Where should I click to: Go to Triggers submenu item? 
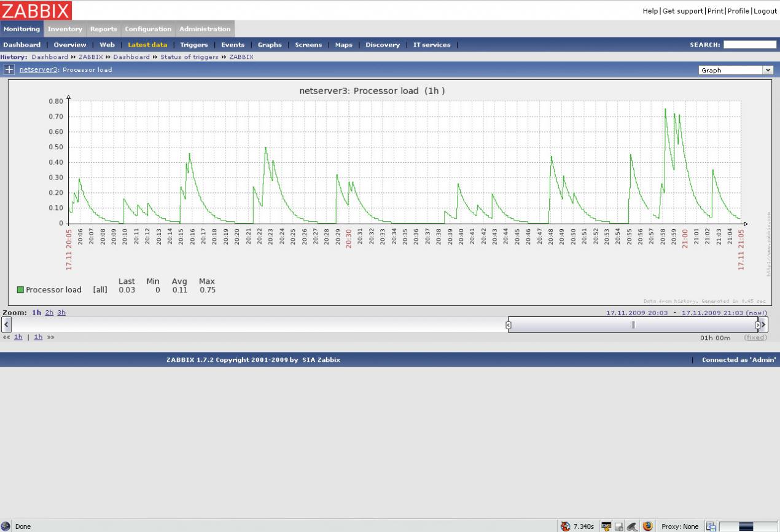(194, 45)
